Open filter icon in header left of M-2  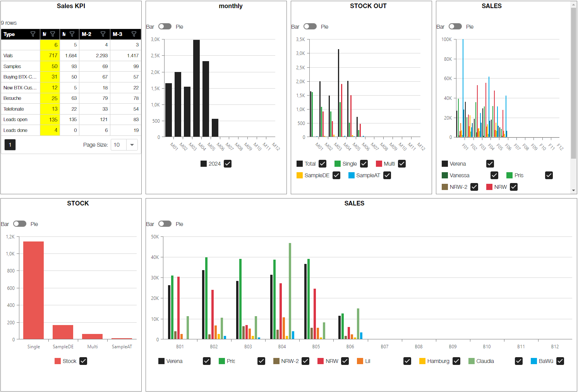(x=72, y=34)
